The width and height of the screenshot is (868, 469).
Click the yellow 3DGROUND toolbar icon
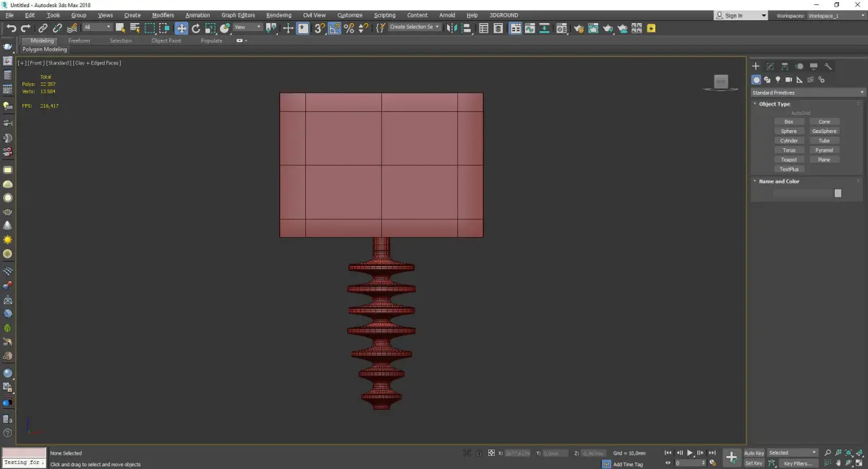(651, 28)
